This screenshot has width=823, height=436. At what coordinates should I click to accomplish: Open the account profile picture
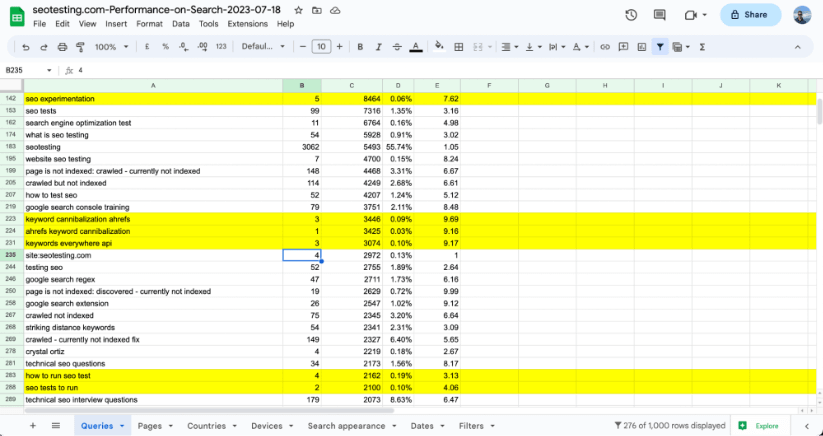pyautogui.click(x=802, y=15)
